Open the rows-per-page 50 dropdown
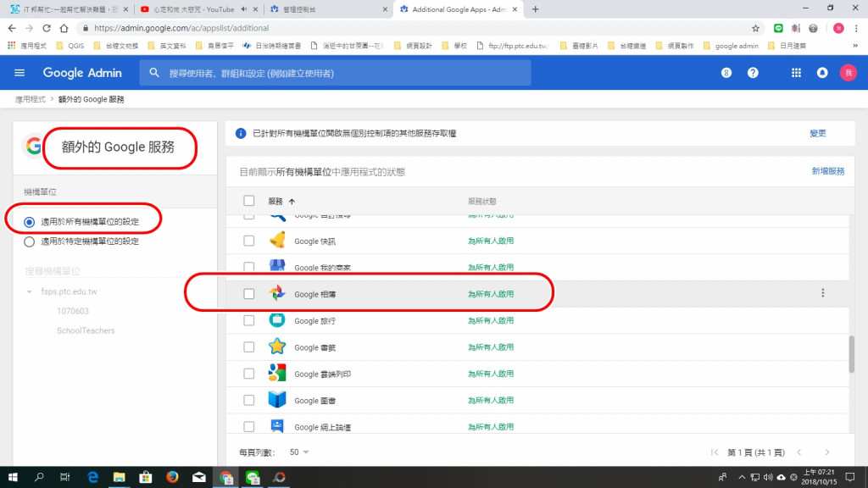Image resolution: width=868 pixels, height=488 pixels. pos(299,452)
